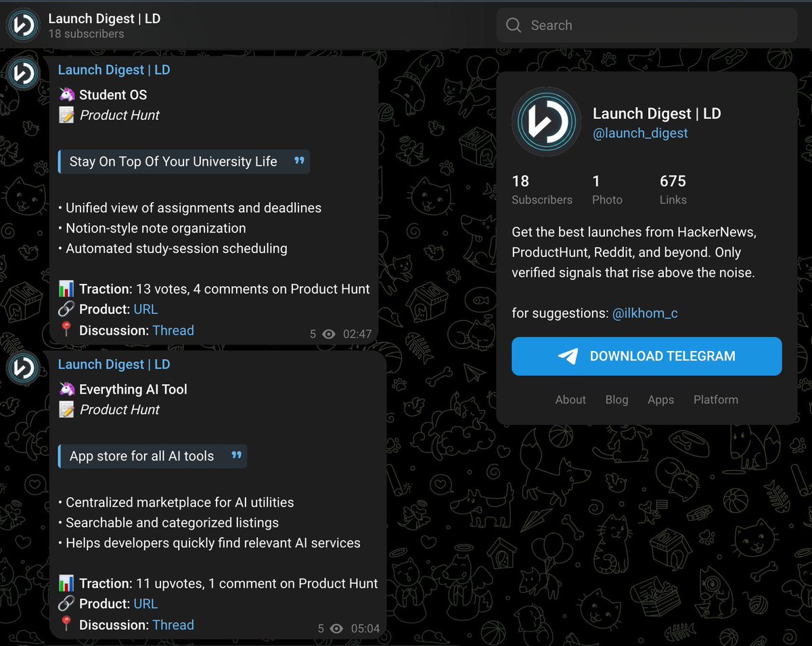Click the 02:47 timestamp
The image size is (812, 646).
(357, 334)
